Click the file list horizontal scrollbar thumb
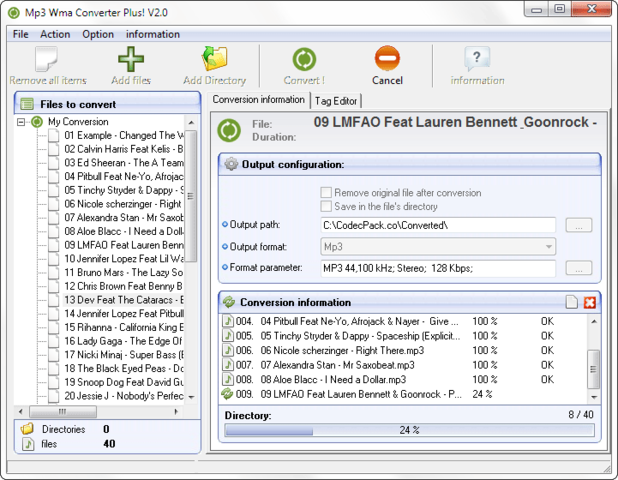The width and height of the screenshot is (618, 480). [63, 411]
